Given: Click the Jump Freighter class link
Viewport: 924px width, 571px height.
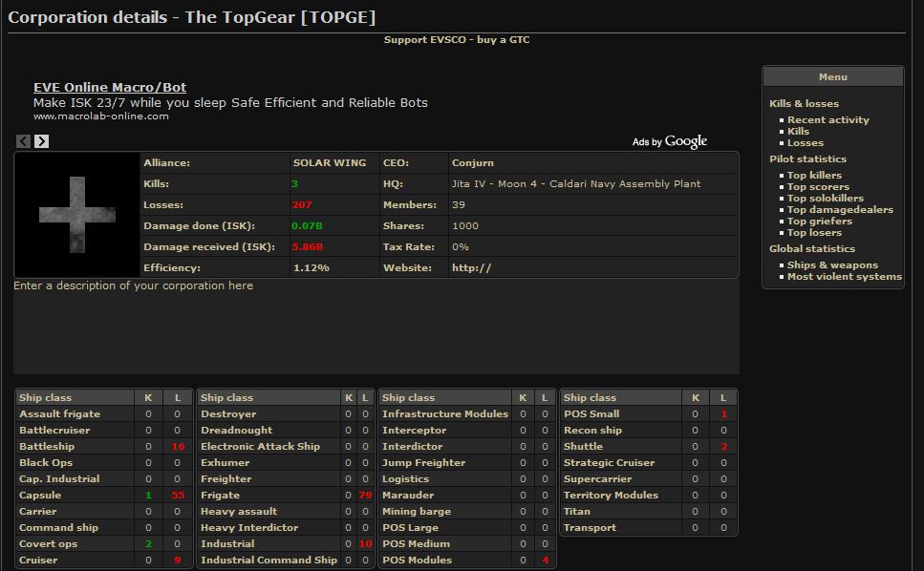Looking at the screenshot, I should (x=423, y=463).
